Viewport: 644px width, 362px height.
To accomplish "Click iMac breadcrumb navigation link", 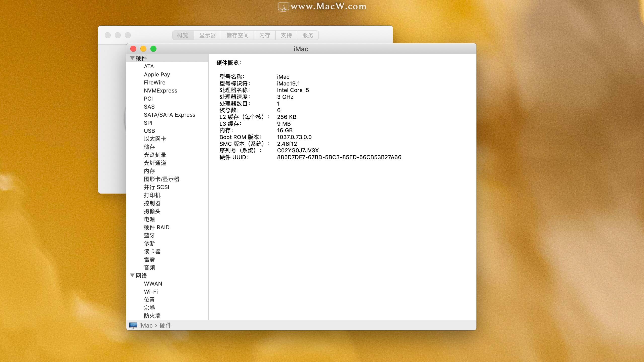I will [x=145, y=325].
